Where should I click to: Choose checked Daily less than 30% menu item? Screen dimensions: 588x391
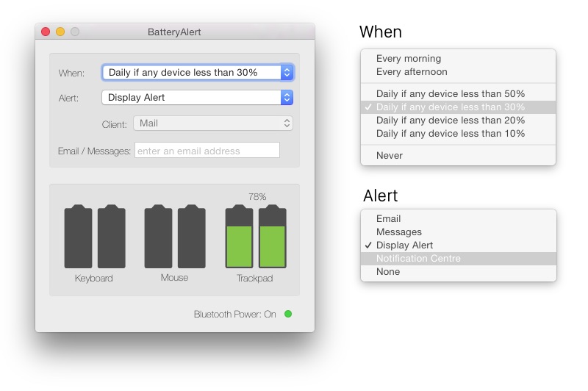click(458, 107)
